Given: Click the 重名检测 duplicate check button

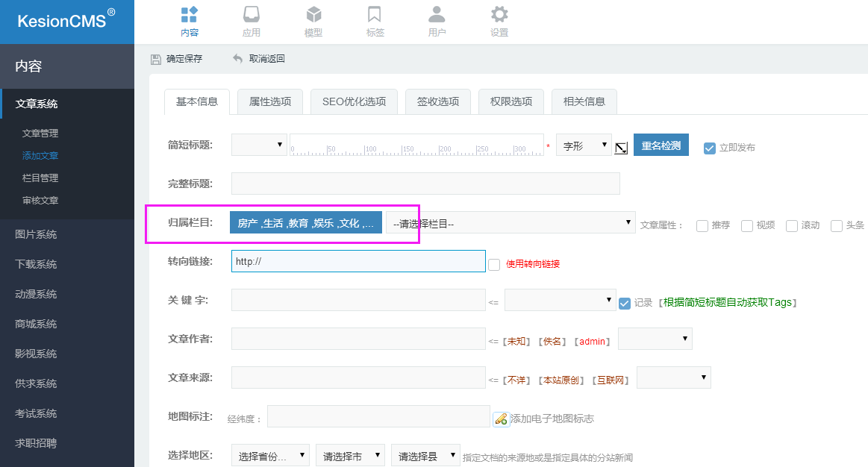Looking at the screenshot, I should pyautogui.click(x=661, y=144).
